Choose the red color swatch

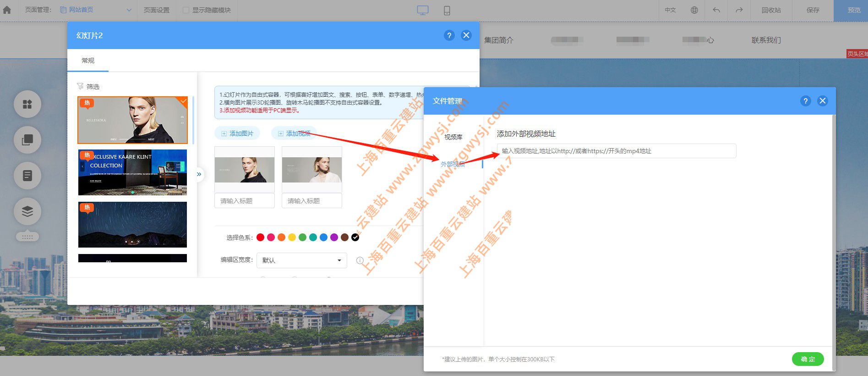tap(260, 237)
